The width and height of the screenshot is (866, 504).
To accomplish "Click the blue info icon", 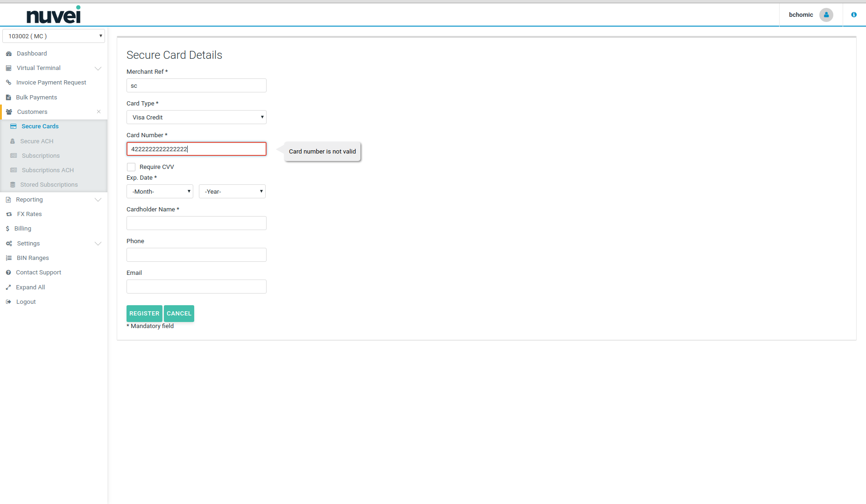I will tap(853, 15).
